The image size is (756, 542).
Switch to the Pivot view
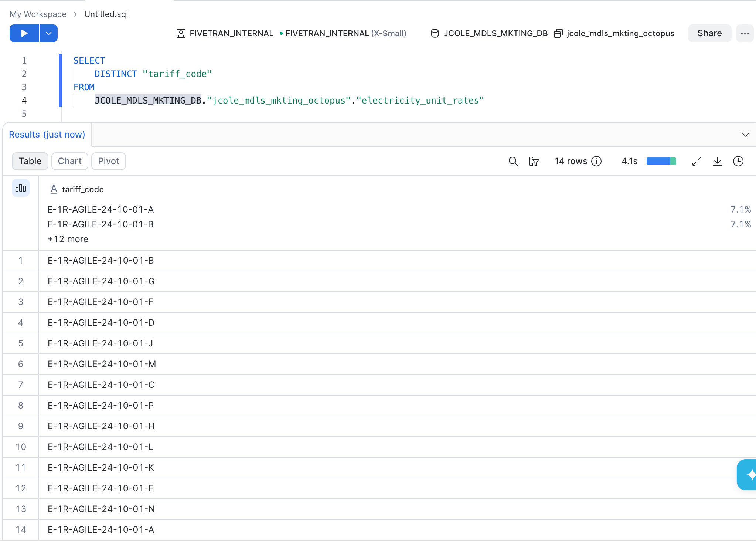(109, 161)
